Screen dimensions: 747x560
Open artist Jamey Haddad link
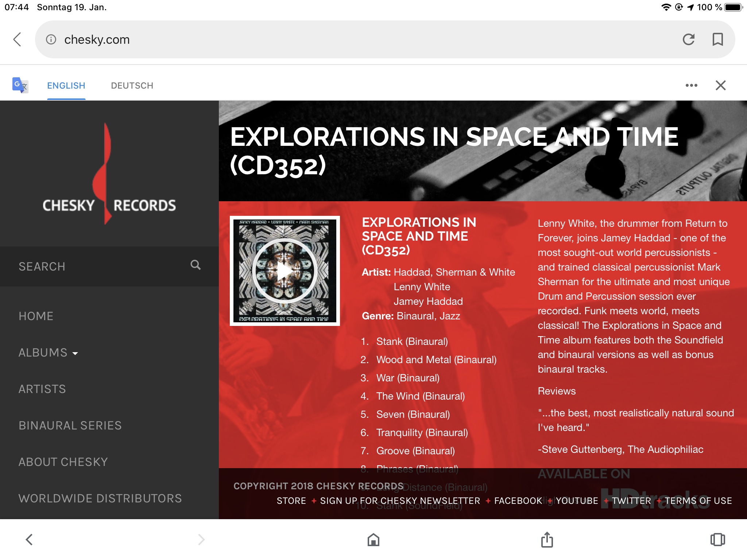428,302
